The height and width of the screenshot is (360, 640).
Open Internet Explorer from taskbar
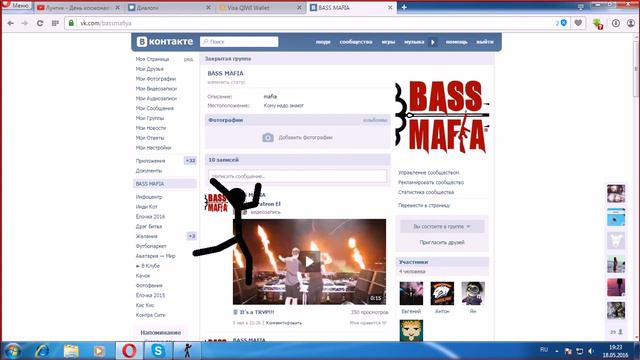pos(42,351)
